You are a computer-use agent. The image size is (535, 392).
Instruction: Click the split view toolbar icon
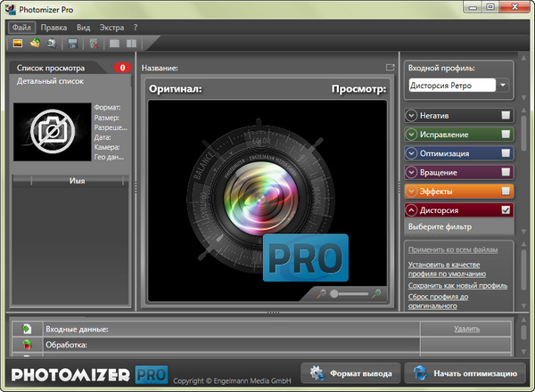[132, 43]
